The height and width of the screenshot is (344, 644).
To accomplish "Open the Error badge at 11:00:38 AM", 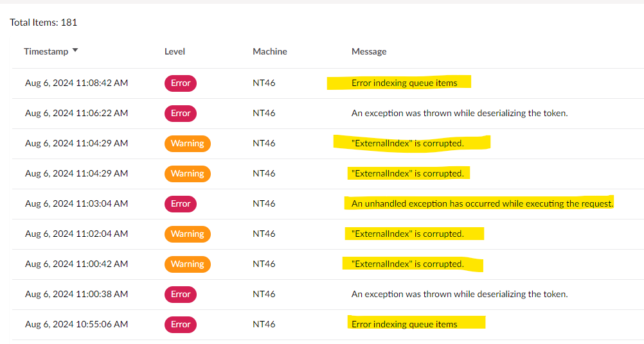I will click(x=181, y=295).
